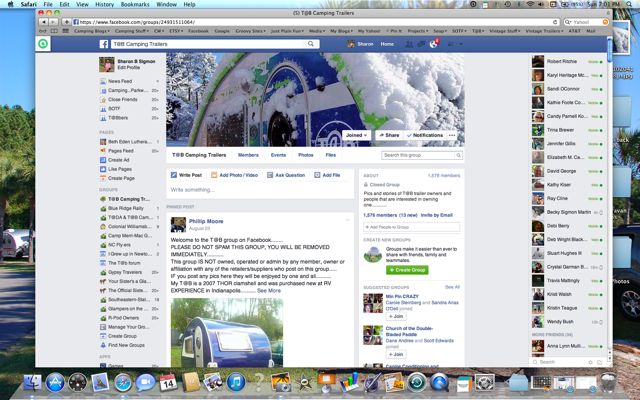
Task: Click the Write Post pencil icon
Action: 174,175
